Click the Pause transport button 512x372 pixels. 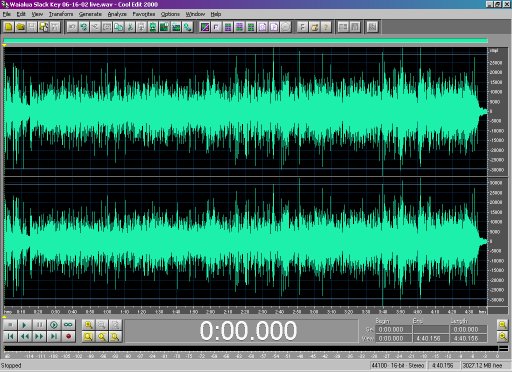tap(39, 324)
